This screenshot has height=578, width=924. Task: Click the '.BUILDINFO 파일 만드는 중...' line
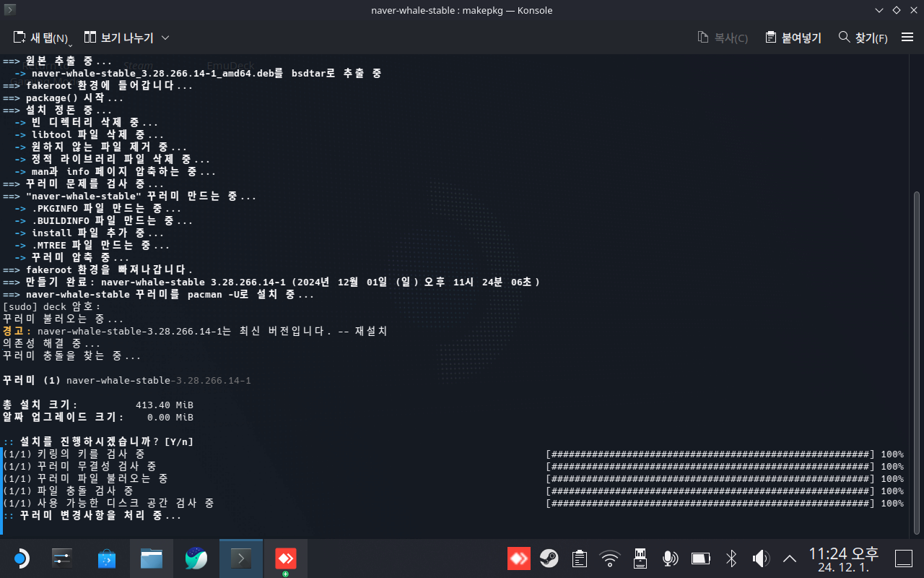[x=104, y=220]
